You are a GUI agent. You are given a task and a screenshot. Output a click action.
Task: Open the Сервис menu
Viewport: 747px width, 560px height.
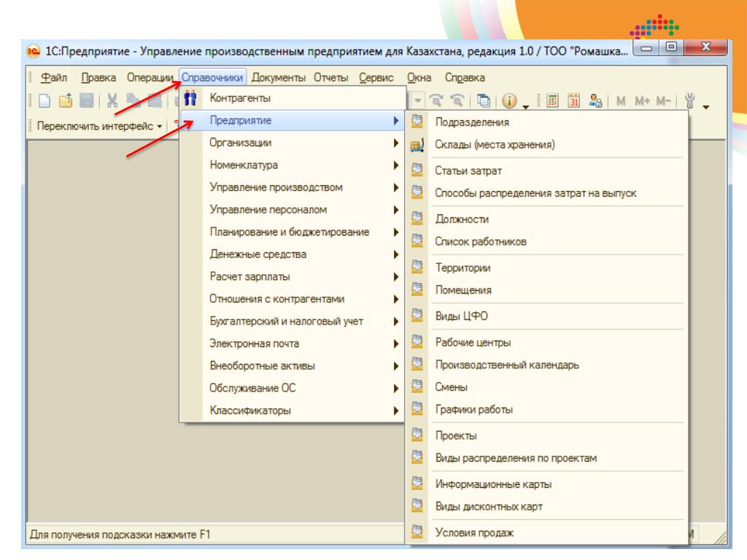point(376,77)
